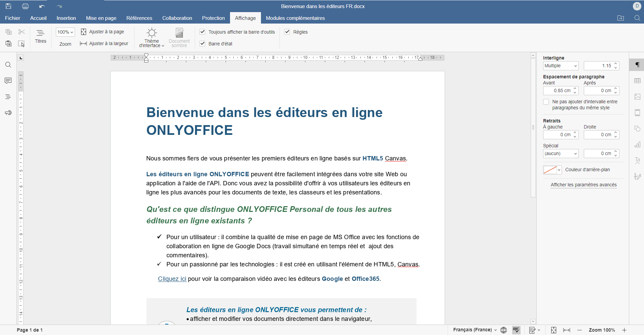The image size is (644, 335).
Task: Open the Couleur d'arrière-plan color swatch
Action: coord(552,170)
